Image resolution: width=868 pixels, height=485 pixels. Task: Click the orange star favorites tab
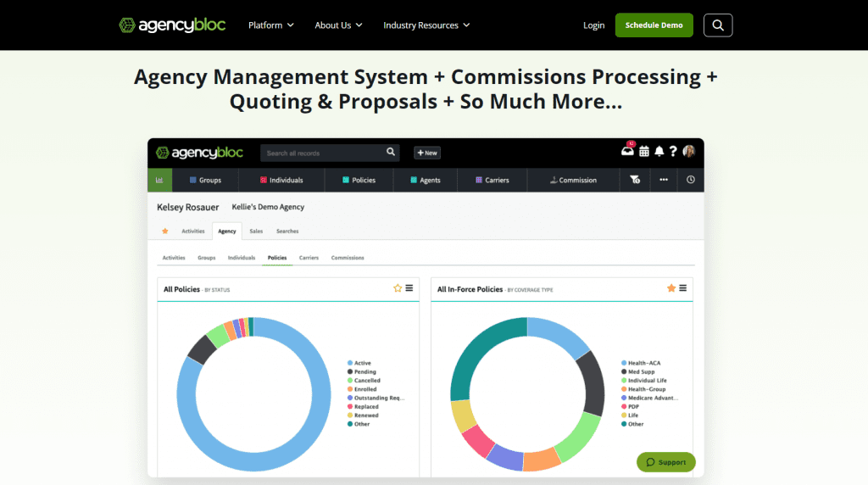(x=165, y=231)
